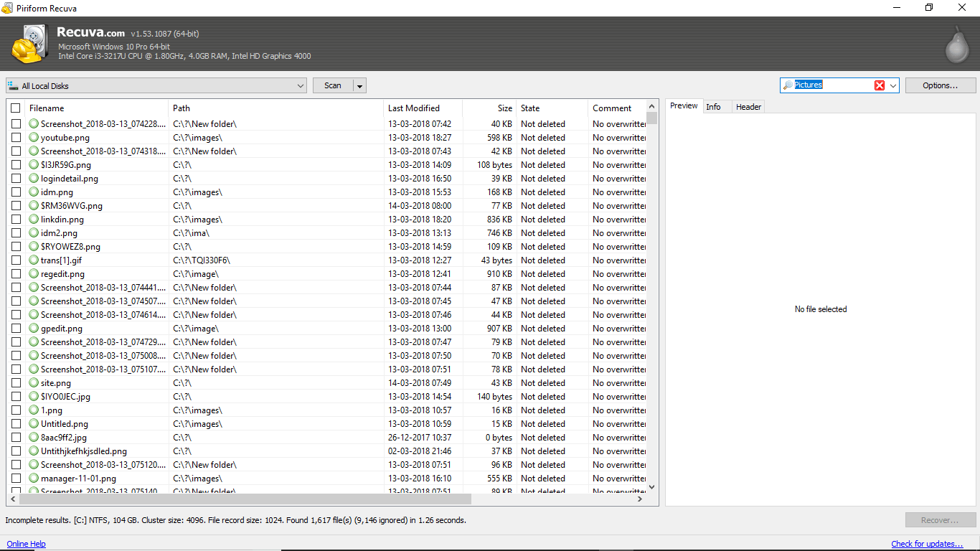This screenshot has width=980, height=551.
Task: Clear the filter with the red X
Action: pos(880,85)
